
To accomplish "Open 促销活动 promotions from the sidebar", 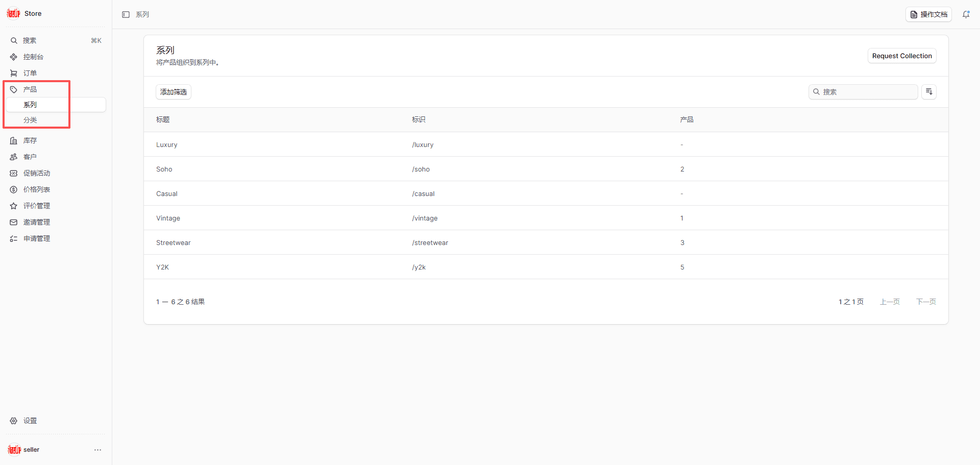I will 36,174.
